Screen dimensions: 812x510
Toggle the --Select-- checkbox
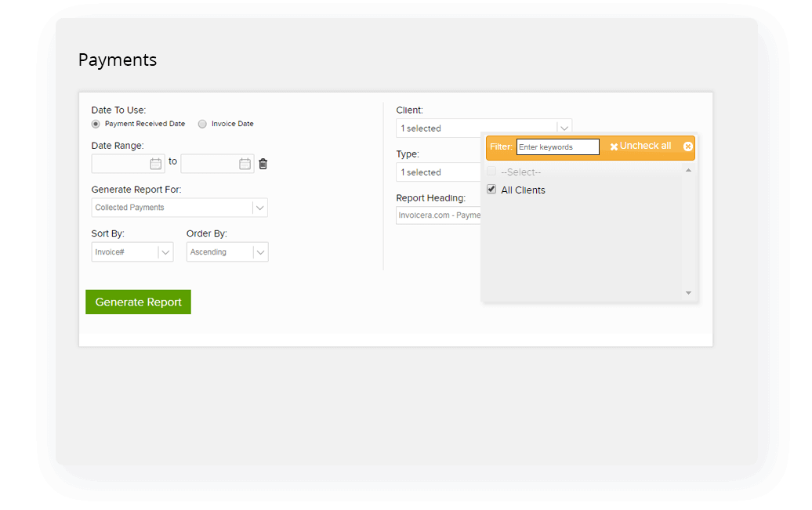pyautogui.click(x=491, y=172)
